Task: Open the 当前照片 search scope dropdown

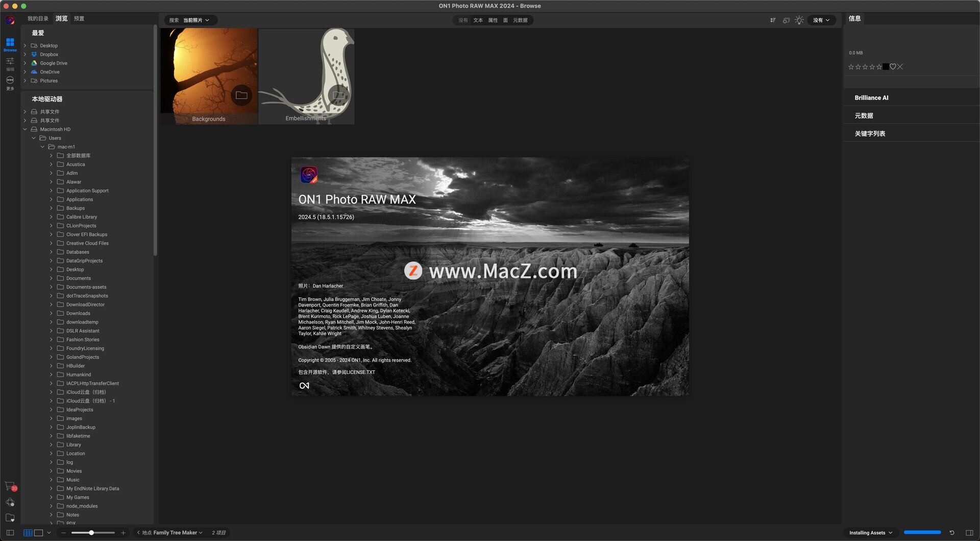Action: tap(197, 20)
